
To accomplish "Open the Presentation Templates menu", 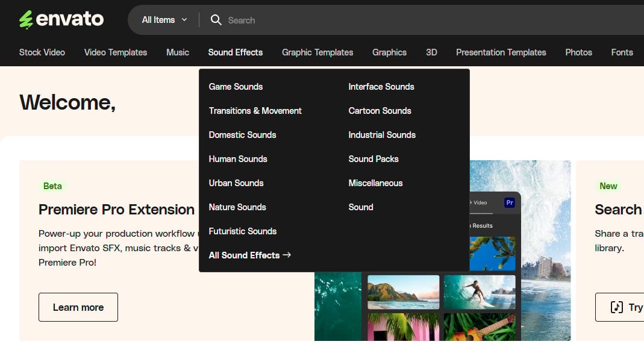I will click(x=501, y=52).
